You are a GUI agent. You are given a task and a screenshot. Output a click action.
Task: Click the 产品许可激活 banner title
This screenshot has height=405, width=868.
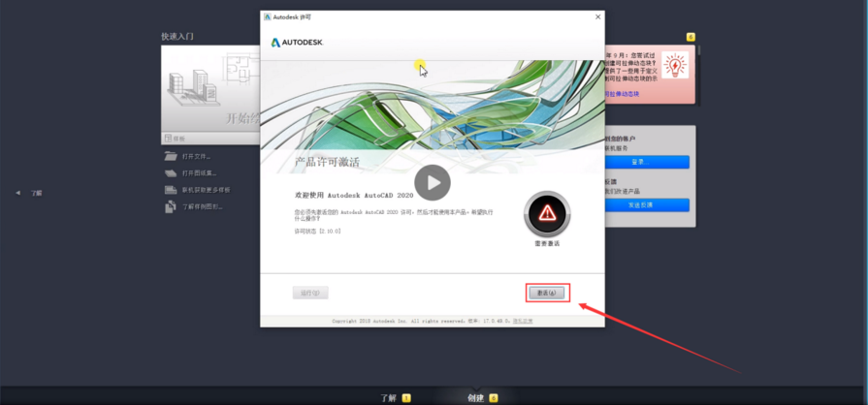pyautogui.click(x=327, y=162)
